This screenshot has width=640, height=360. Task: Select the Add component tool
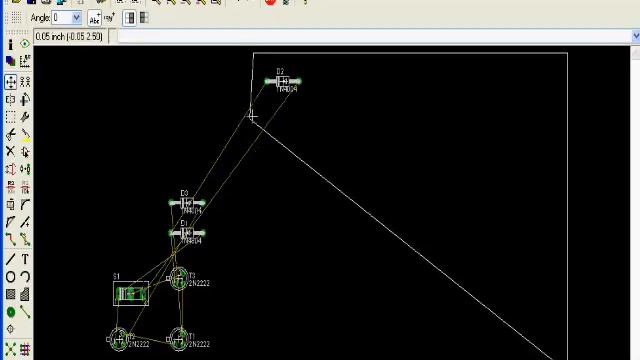pos(25,151)
